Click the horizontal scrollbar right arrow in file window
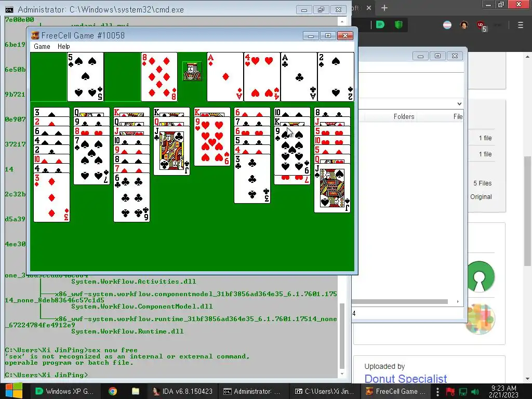Screen dimensions: 532x399 click(458, 302)
